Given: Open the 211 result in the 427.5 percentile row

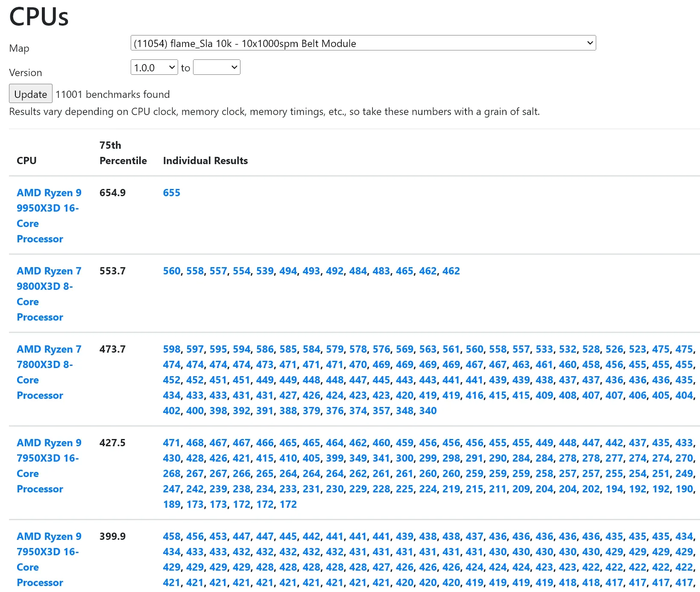Looking at the screenshot, I should coord(498,489).
